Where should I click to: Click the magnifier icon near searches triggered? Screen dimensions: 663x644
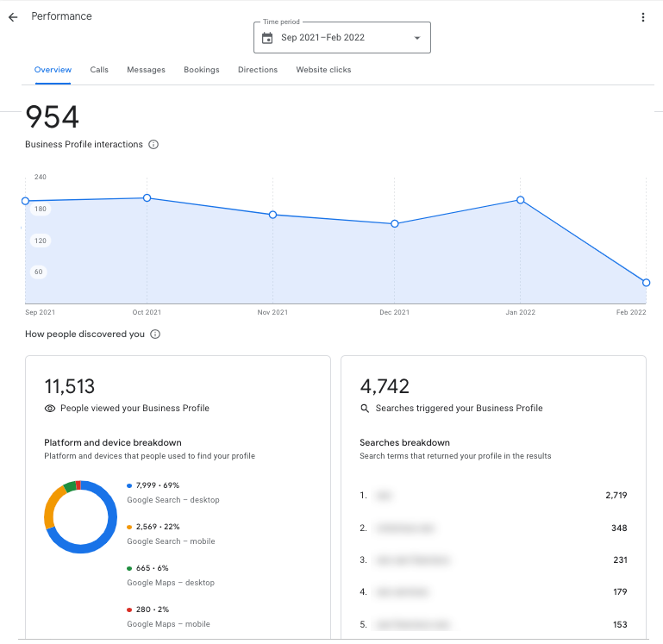(365, 409)
